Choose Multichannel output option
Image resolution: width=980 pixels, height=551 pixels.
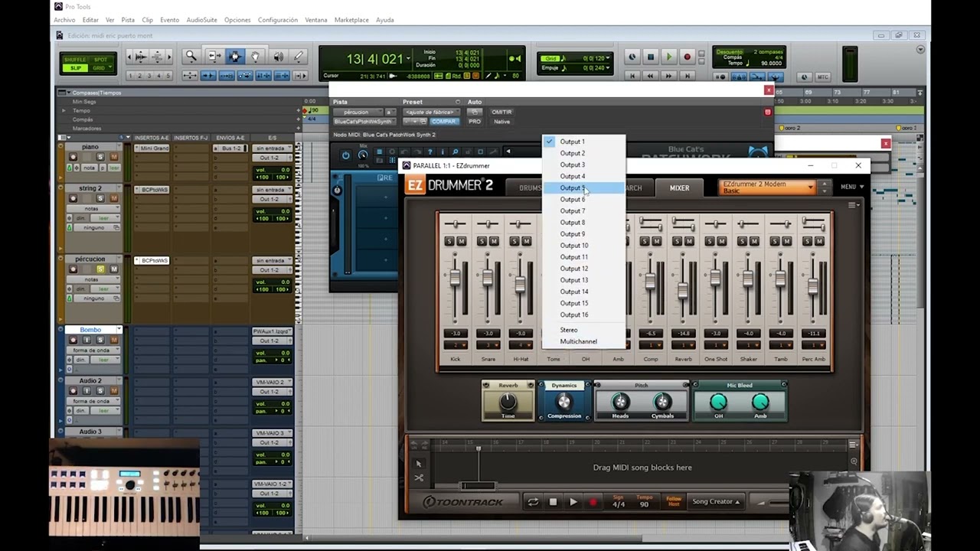click(584, 341)
